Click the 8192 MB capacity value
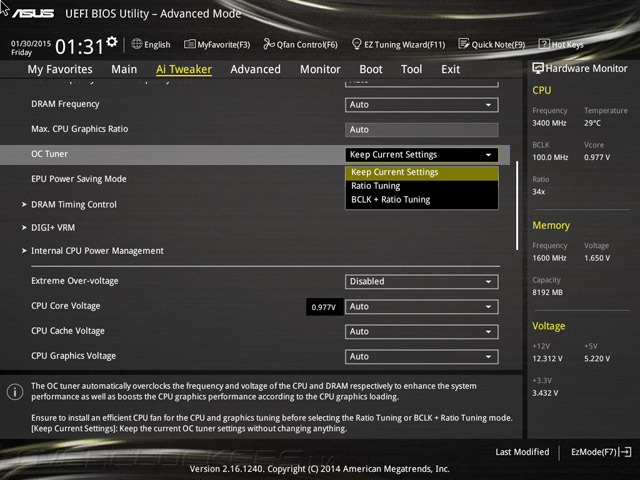Screen dimensions: 640x480 click(x=547, y=292)
